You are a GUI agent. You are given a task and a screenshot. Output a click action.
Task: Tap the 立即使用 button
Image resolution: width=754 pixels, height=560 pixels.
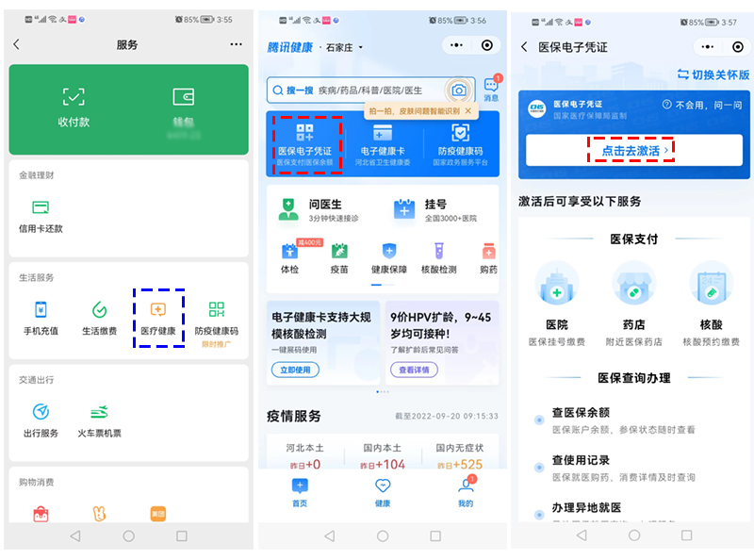295,370
